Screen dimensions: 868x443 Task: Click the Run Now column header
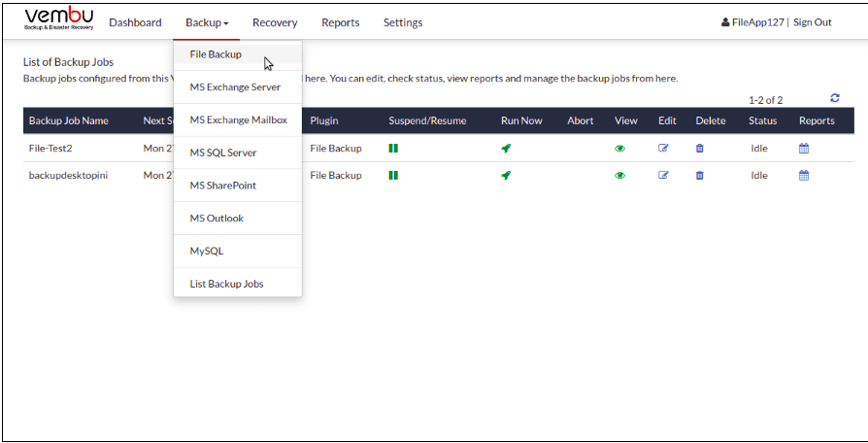[521, 120]
